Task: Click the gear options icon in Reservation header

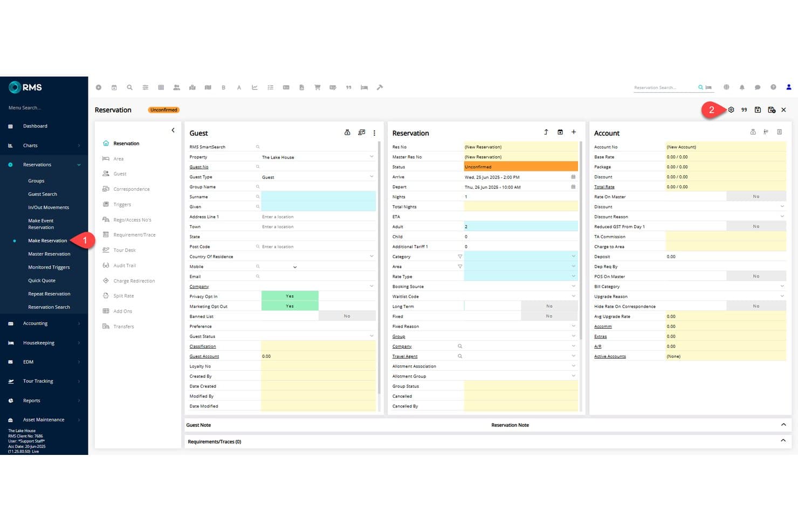Action: (731, 110)
